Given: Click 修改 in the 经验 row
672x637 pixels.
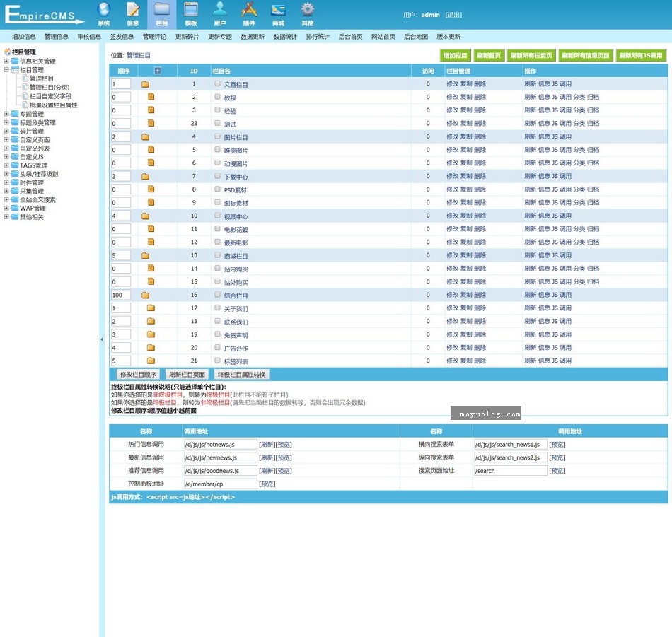Looking at the screenshot, I should click(452, 110).
